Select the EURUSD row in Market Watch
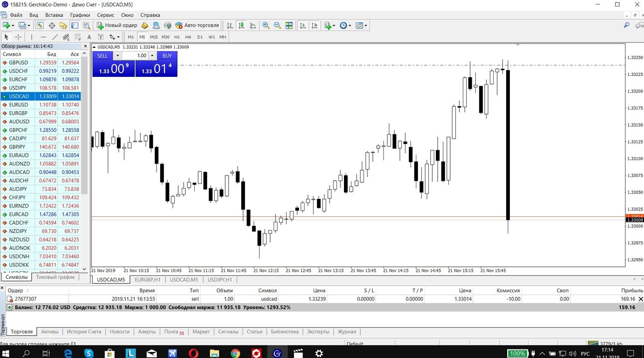The height and width of the screenshot is (358, 644). point(40,105)
